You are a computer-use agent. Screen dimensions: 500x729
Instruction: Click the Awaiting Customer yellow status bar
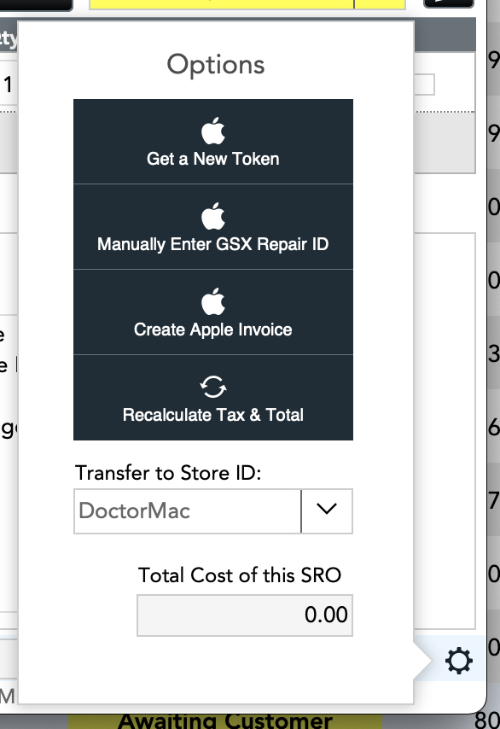[226, 721]
